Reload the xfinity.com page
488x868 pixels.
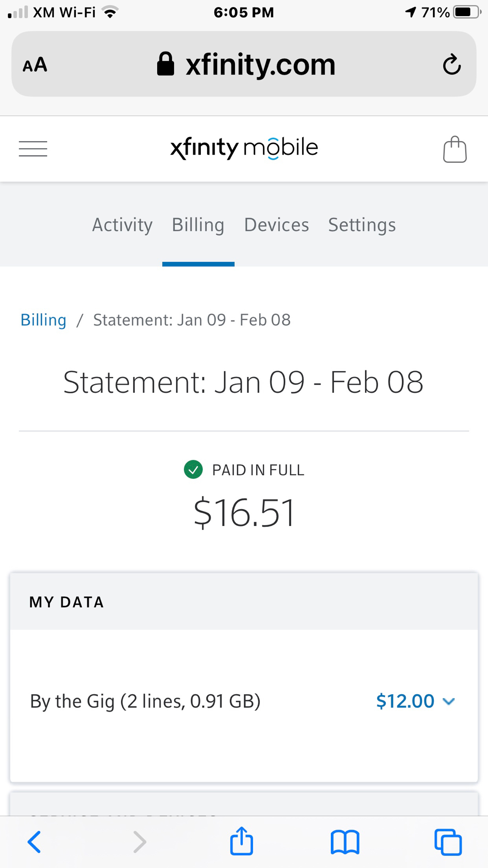[x=452, y=64]
